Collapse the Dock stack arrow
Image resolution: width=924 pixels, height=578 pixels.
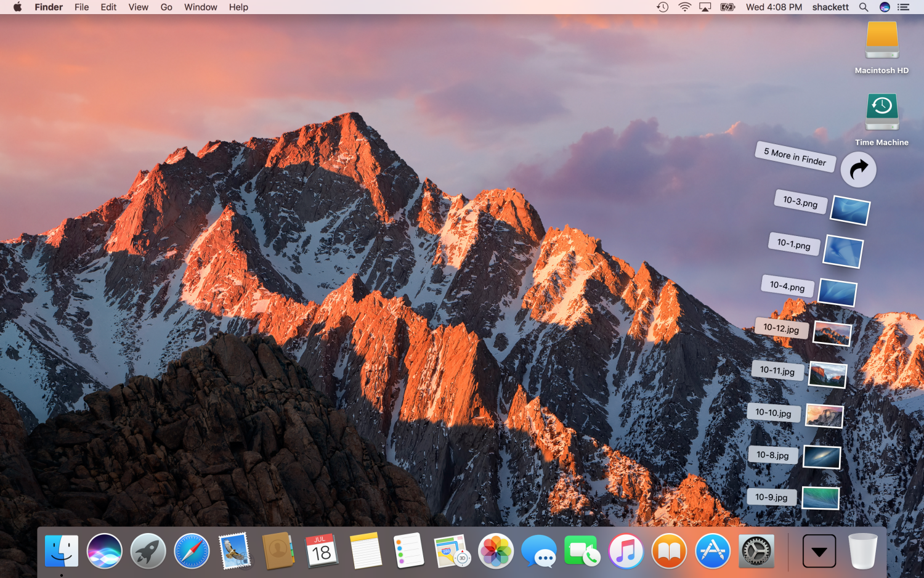pyautogui.click(x=819, y=551)
